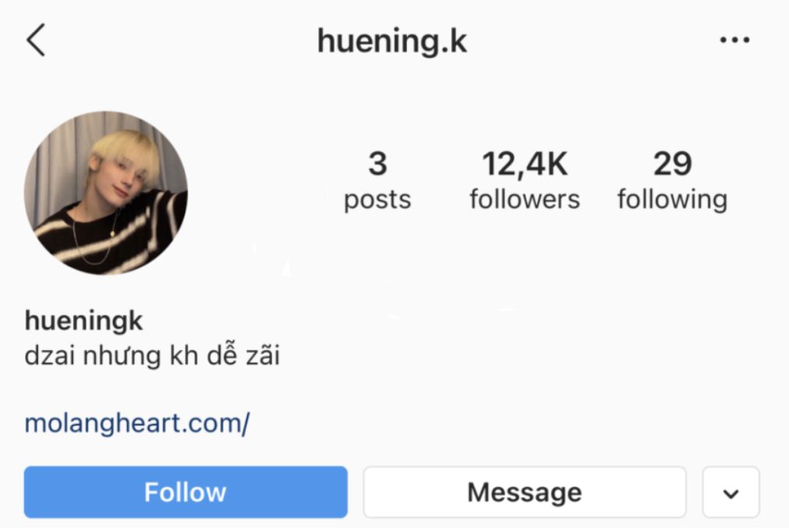Screen dimensions: 789x532
Task: Open the 'following' list label
Action: point(673,200)
